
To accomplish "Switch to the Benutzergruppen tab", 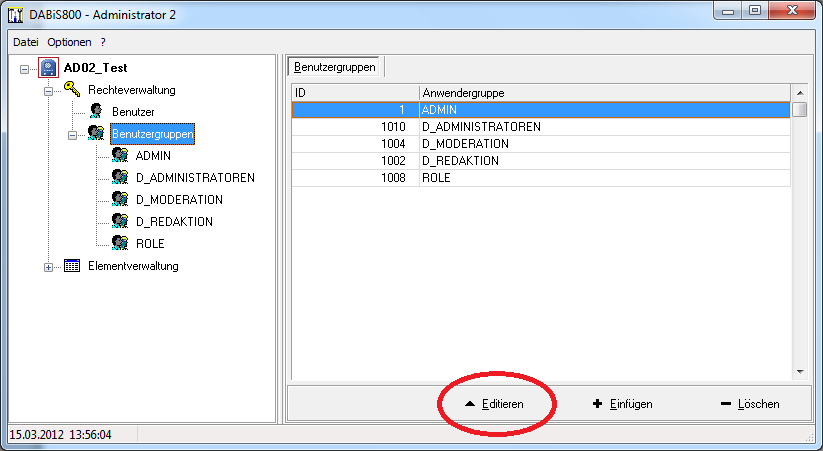I will click(x=335, y=67).
